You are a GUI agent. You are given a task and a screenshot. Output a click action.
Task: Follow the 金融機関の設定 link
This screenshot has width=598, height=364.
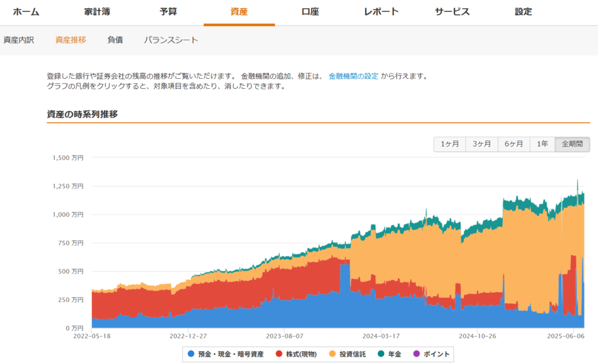[x=353, y=76]
